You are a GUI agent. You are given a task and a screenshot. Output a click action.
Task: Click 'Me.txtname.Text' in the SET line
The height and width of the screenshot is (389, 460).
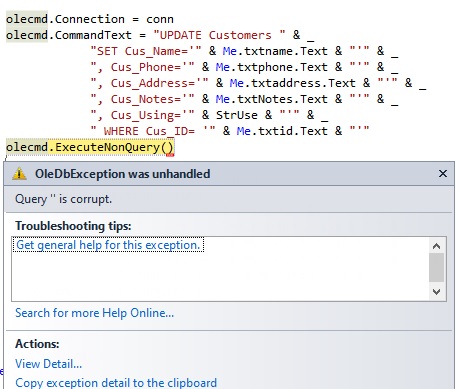point(275,51)
